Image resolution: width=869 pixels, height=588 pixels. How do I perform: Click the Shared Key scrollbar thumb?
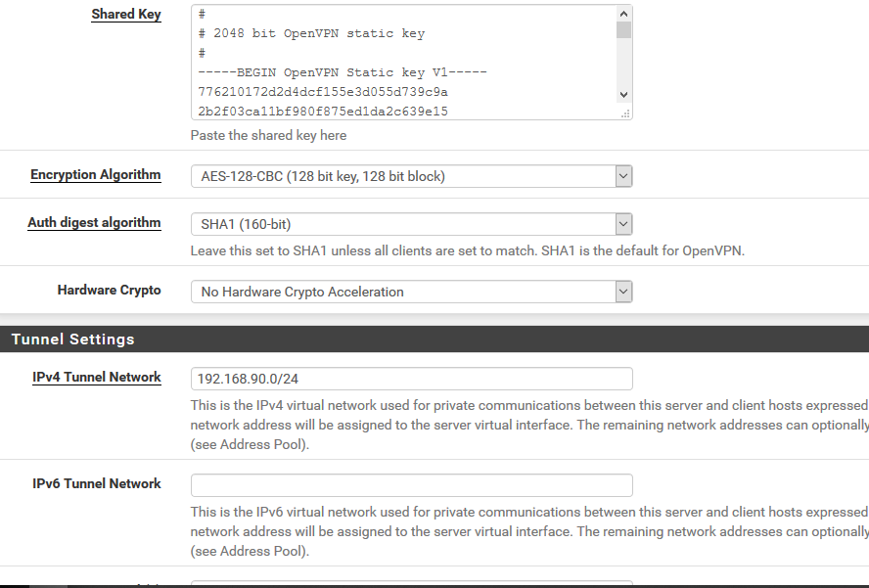(623, 29)
